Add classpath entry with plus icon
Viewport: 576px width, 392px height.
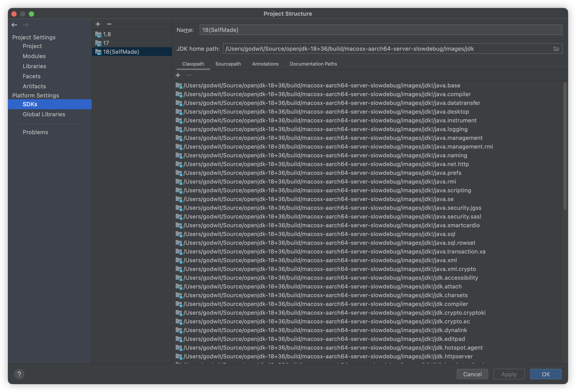click(x=178, y=75)
